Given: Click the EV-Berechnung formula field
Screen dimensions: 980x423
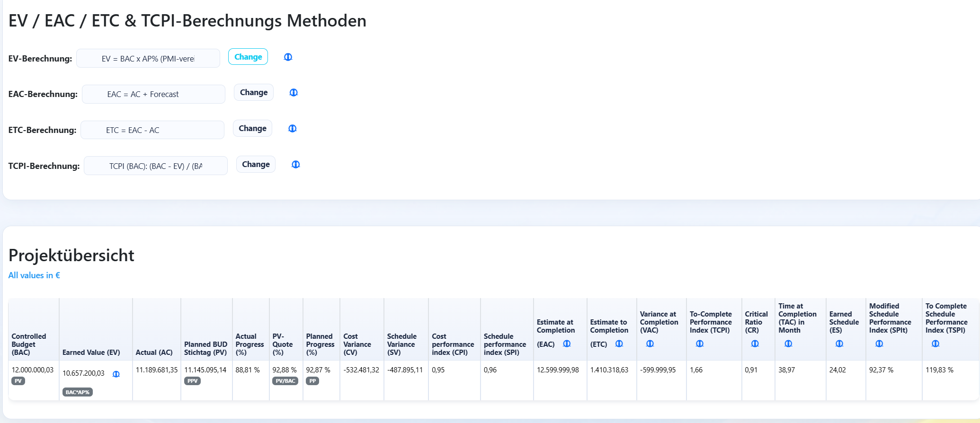Looking at the screenshot, I should point(148,59).
